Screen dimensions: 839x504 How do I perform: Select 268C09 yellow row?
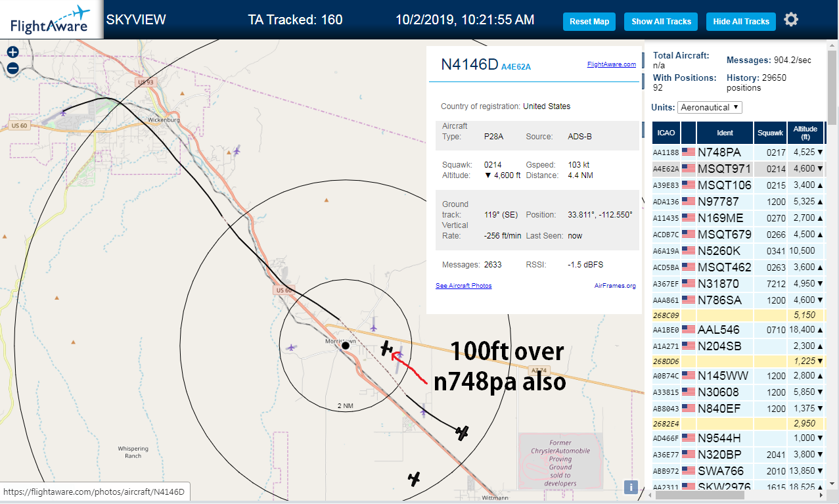coord(738,315)
